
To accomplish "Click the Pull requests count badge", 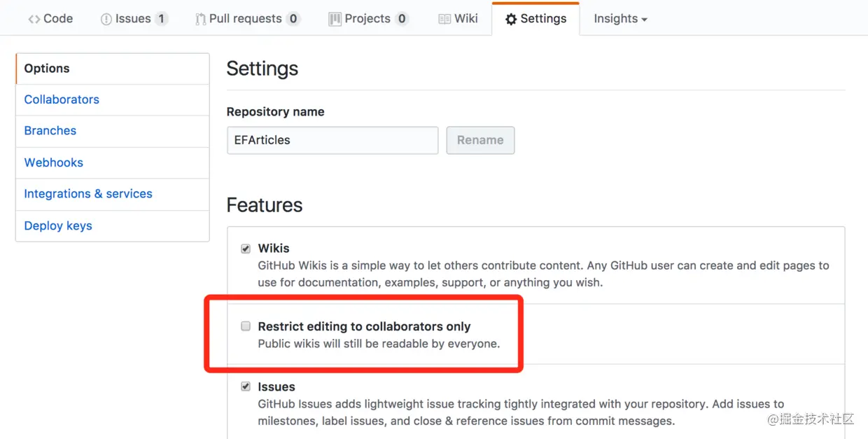I will point(293,19).
